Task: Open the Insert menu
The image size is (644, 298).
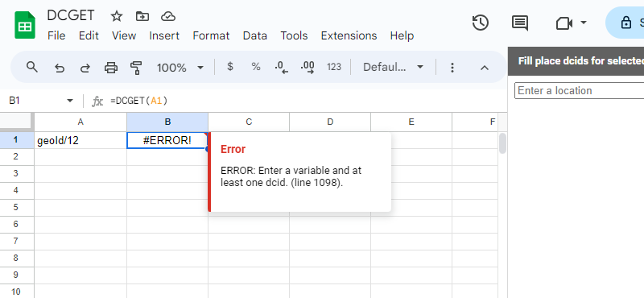Action: click(164, 35)
